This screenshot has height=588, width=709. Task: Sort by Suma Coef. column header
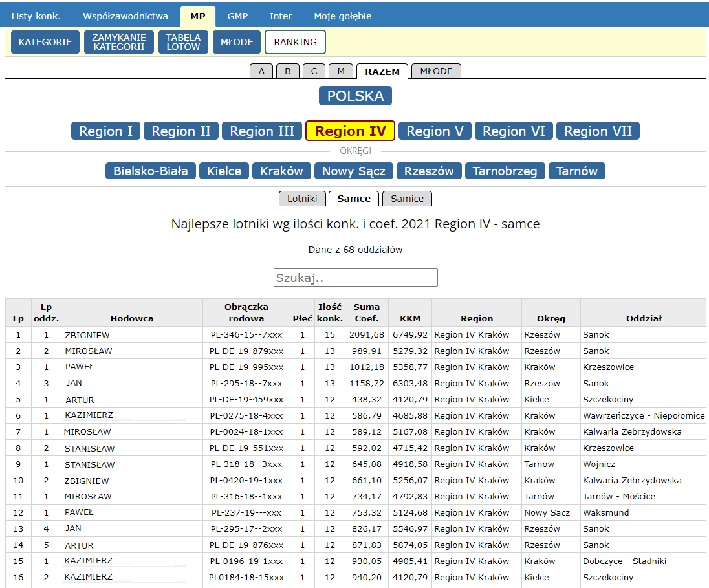367,312
